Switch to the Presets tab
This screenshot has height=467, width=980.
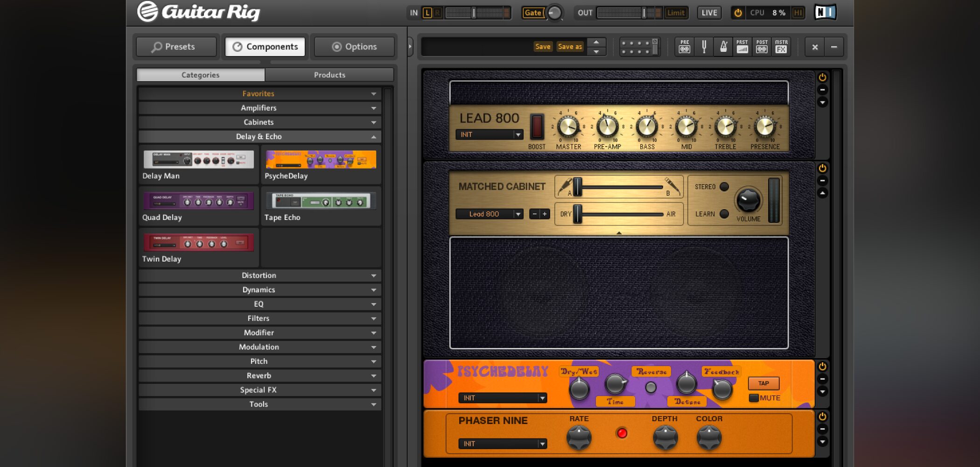tap(176, 47)
